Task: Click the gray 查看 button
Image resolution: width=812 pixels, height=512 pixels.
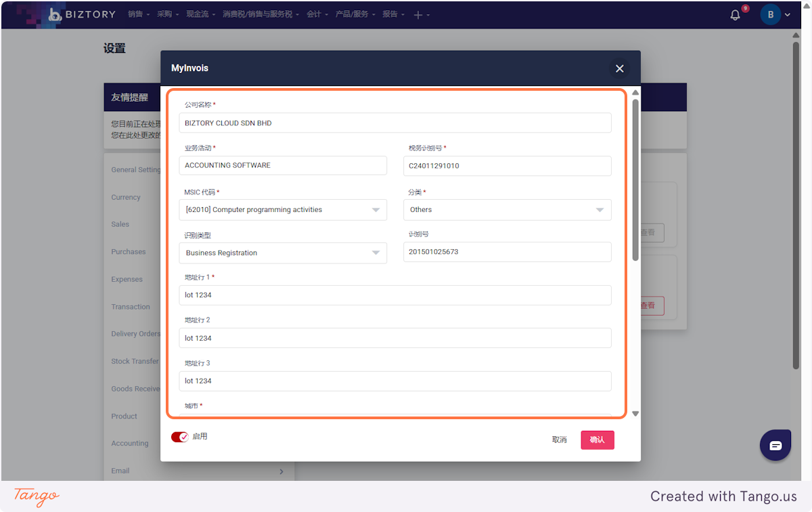Action: 652,232
